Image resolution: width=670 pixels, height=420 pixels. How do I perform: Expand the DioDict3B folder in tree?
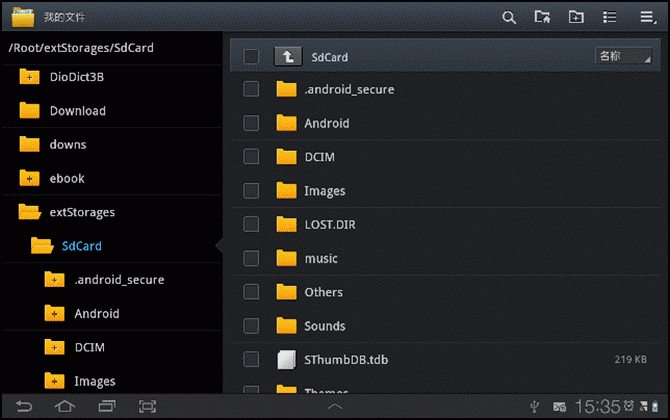click(x=29, y=77)
